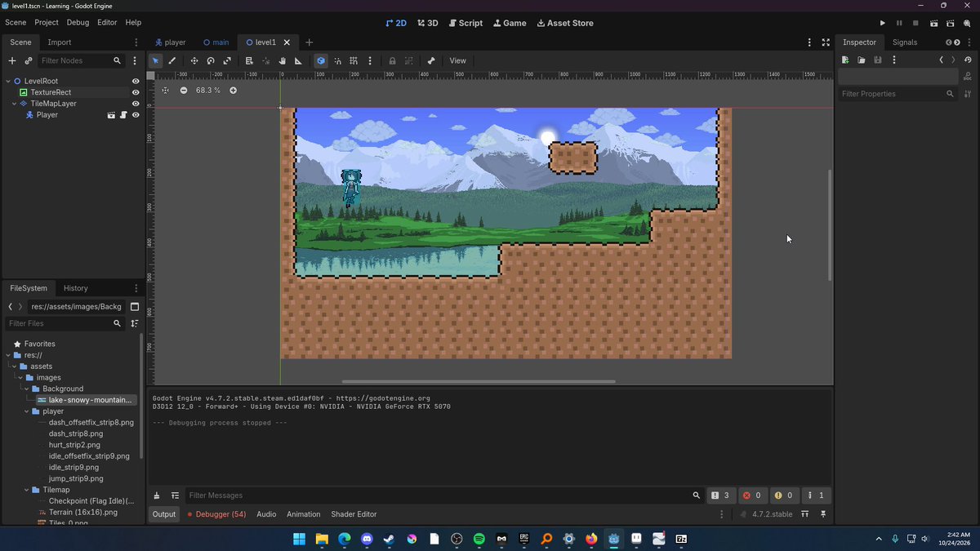Toggle distraction-free mode icon
The image size is (980, 551).
tap(826, 42)
